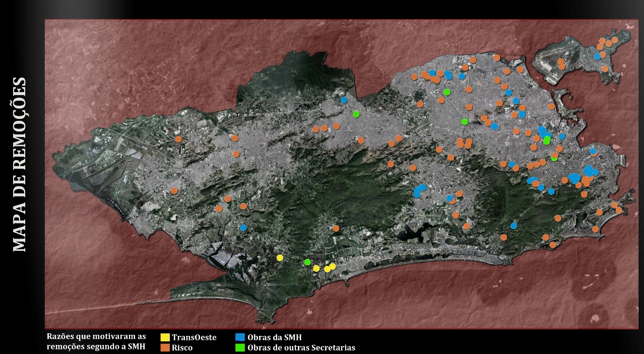Image resolution: width=644 pixels, height=354 pixels.
Task: Click the isolated yellow TransOeste marker left of the green one
Action: pyautogui.click(x=280, y=258)
